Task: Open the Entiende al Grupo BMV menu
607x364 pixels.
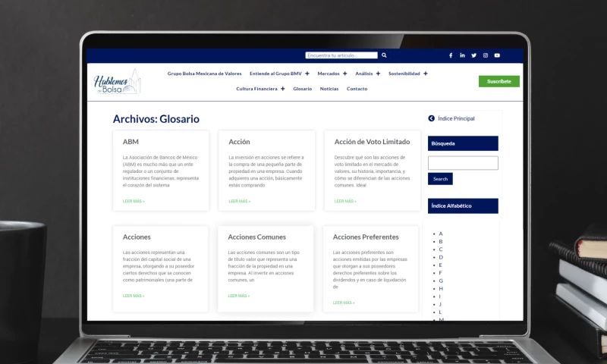Action: (x=275, y=74)
